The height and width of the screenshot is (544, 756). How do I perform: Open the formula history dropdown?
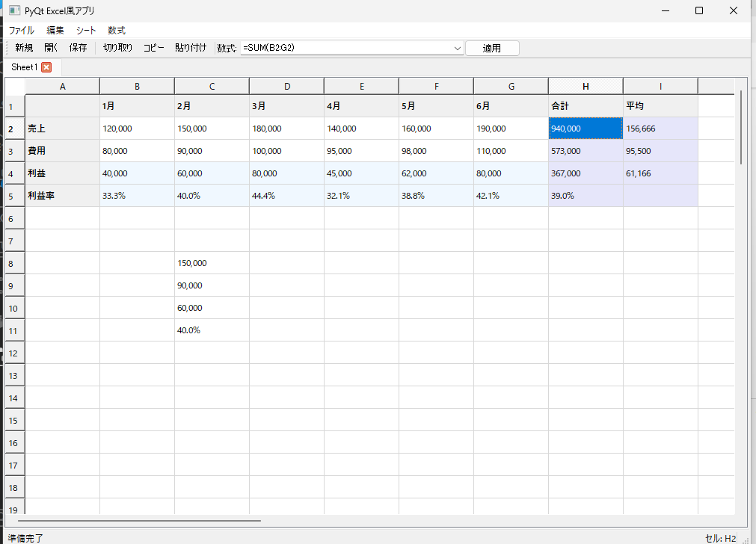coord(457,47)
